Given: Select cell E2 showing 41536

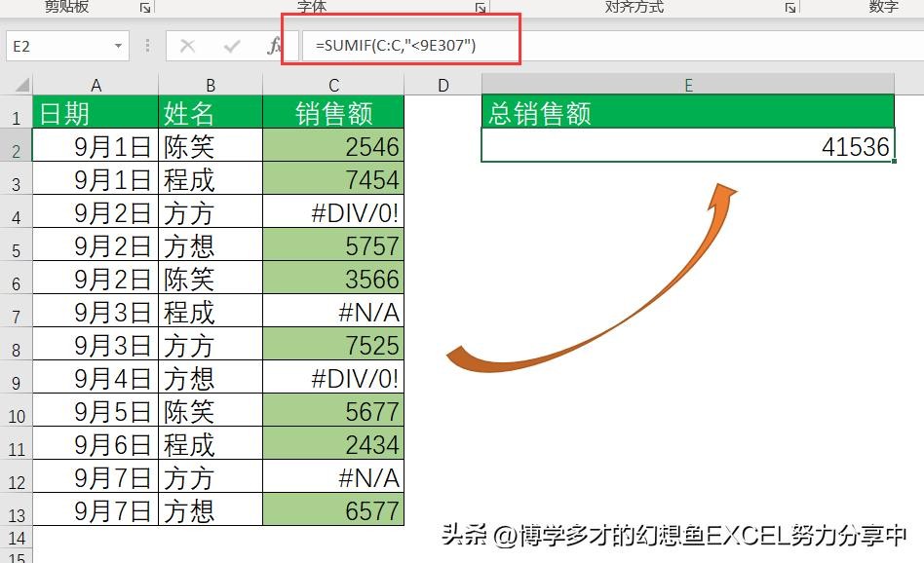Looking at the screenshot, I should (x=688, y=147).
